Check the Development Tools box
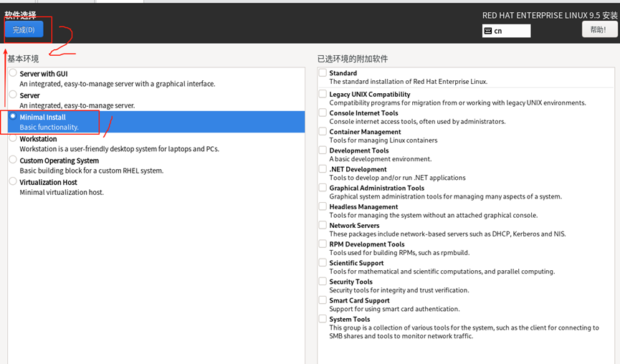 coord(323,150)
